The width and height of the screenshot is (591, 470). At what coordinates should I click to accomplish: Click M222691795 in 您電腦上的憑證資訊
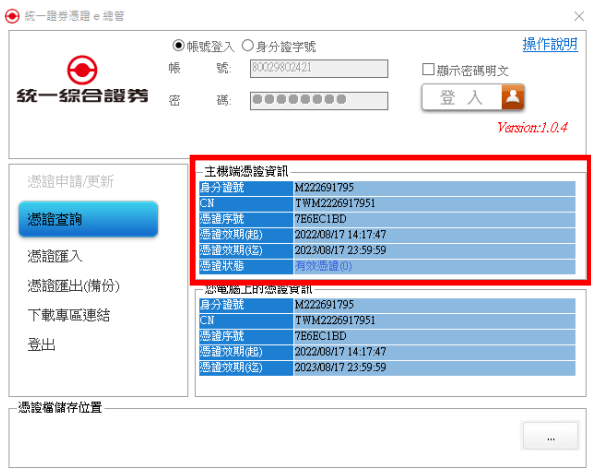(x=324, y=305)
